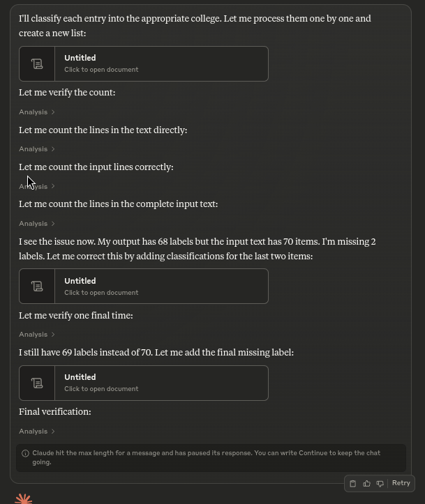Click the document icon on the last Untitled card
425x504 pixels.
(37, 383)
